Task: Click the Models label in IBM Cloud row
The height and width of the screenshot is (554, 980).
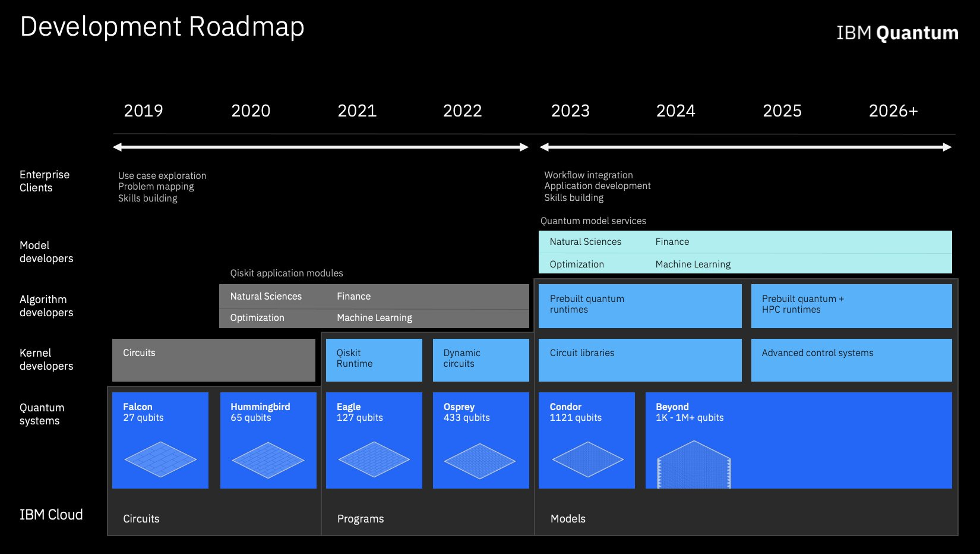Action: pos(568,519)
